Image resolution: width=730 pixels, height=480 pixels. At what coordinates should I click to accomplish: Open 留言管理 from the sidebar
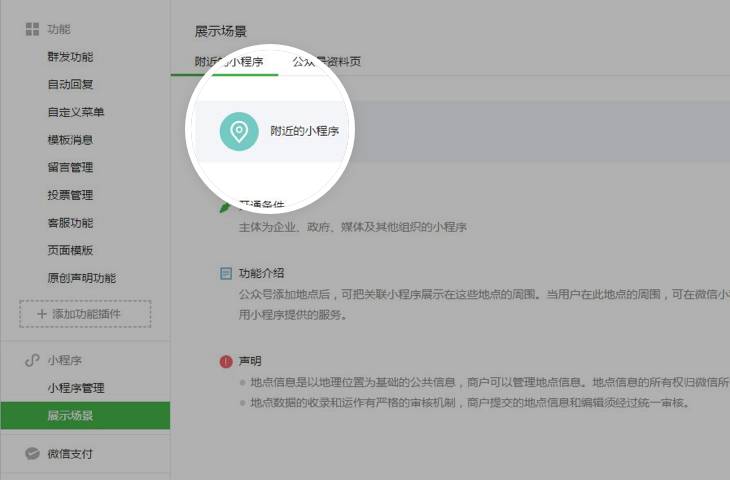[x=70, y=167]
